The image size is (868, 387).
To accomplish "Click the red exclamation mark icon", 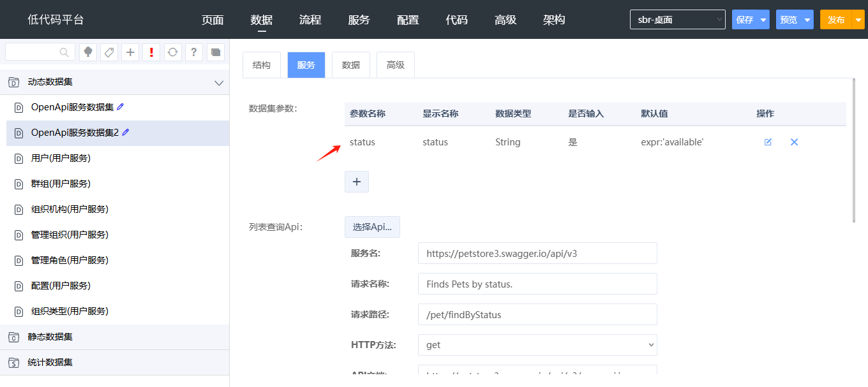I will pyautogui.click(x=151, y=52).
